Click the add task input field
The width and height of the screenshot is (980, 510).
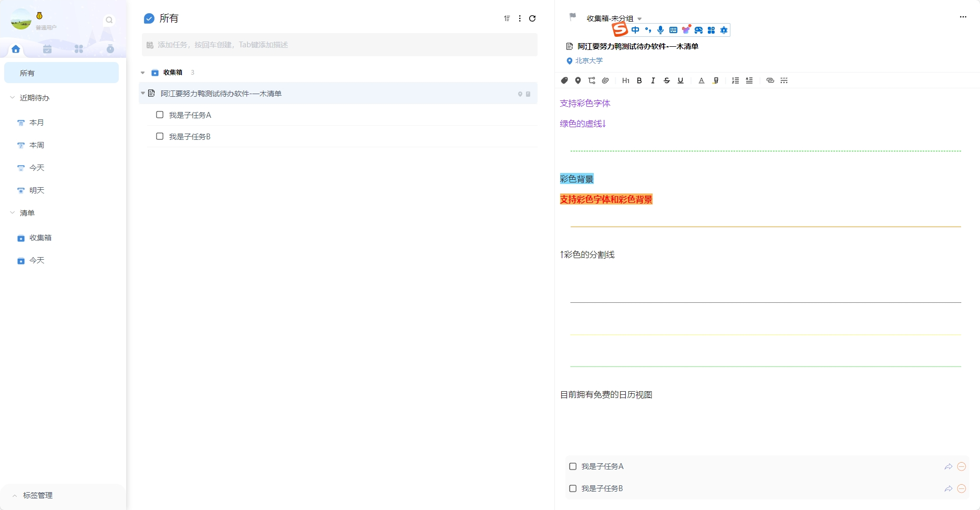pos(339,45)
